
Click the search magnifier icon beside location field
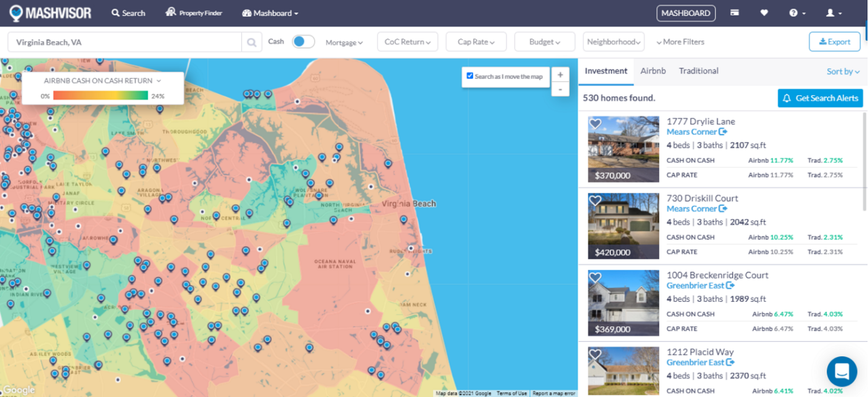point(252,42)
